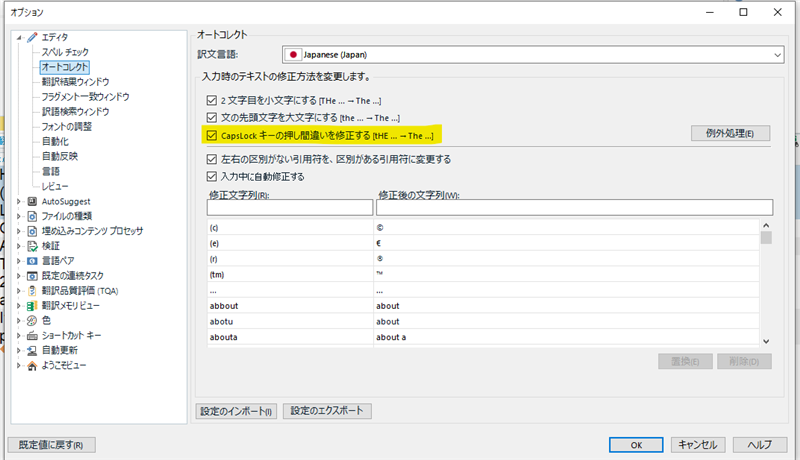Viewport: 800px width, 460px height.
Task: Toggle 左右の区別がない引用符 checkbox
Action: (x=212, y=159)
